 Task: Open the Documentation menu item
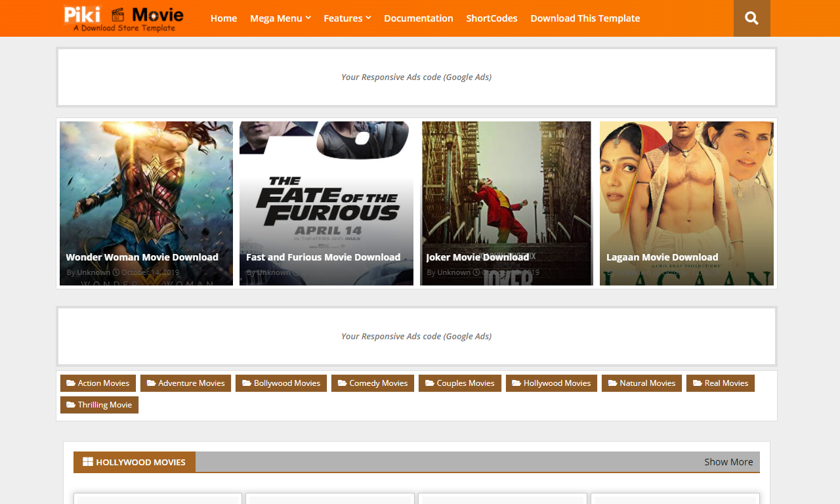pos(419,18)
